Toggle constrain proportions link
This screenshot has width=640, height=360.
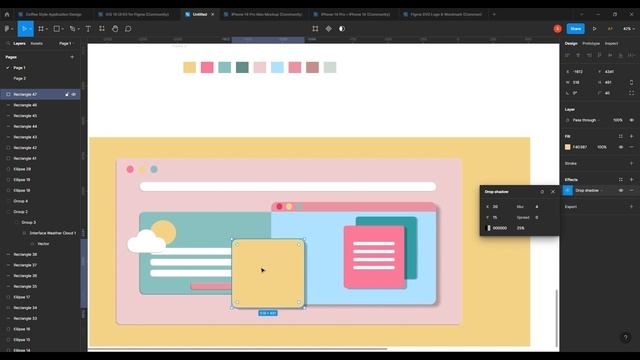click(631, 82)
